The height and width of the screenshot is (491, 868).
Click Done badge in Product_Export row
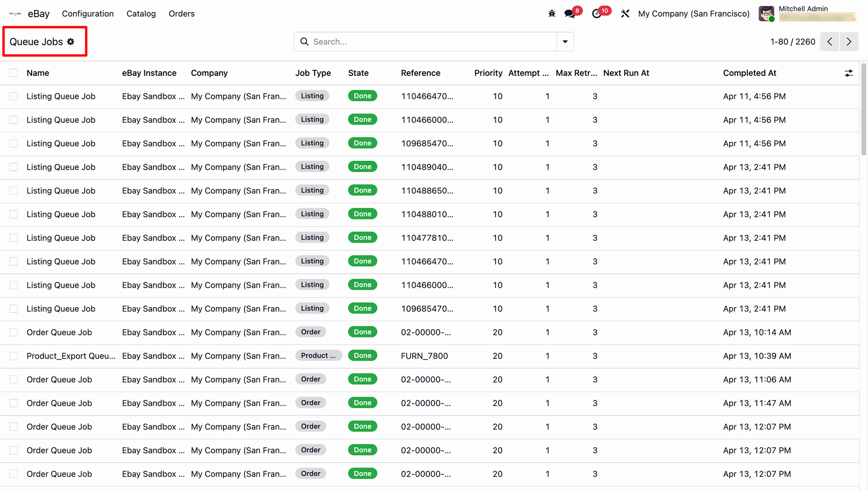pos(363,355)
